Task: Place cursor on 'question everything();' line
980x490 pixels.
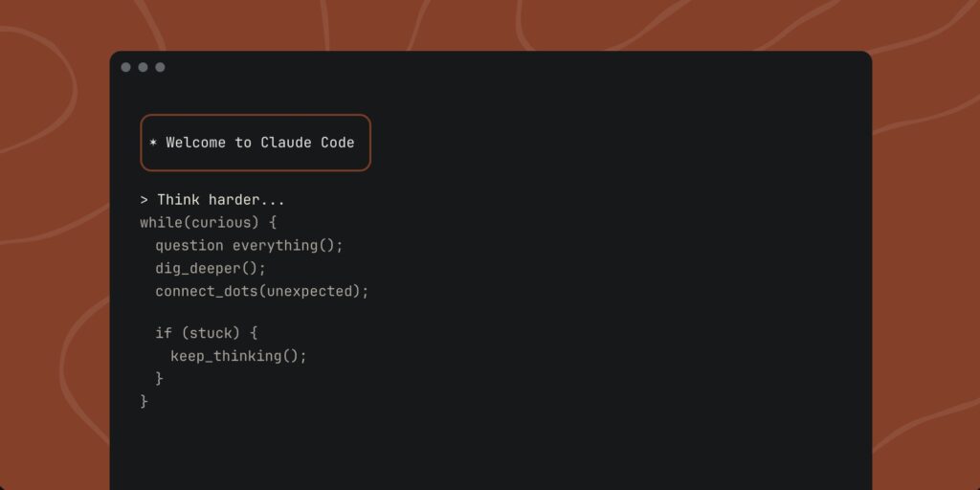Action: pos(249,245)
